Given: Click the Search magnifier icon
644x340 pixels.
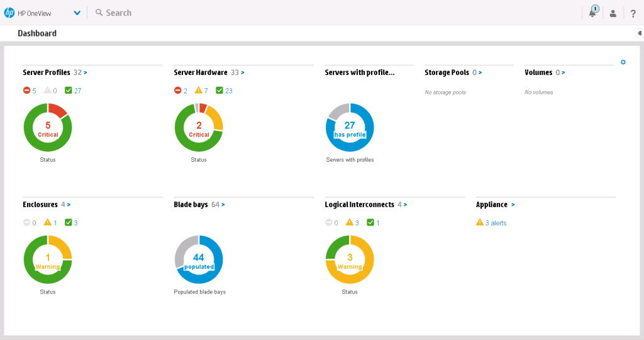Looking at the screenshot, I should 99,13.
